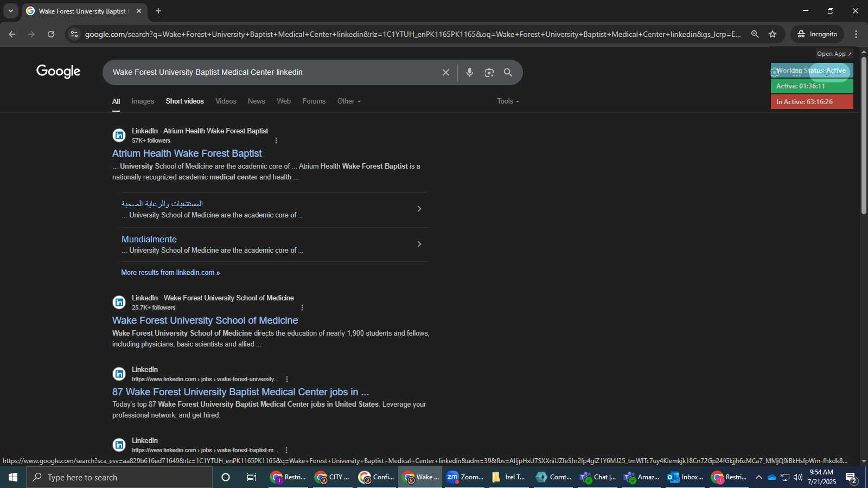Image resolution: width=868 pixels, height=488 pixels.
Task: Open tab search dropdown arrow
Action: click(x=10, y=11)
